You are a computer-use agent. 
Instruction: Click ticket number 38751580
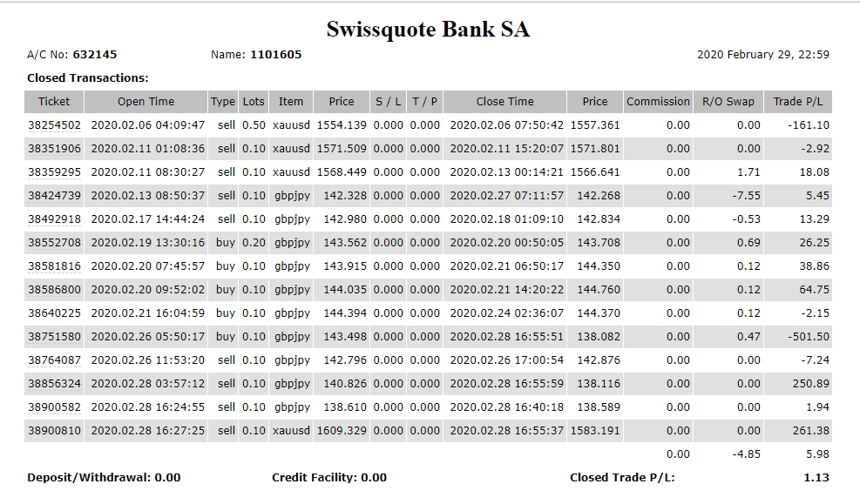54,337
